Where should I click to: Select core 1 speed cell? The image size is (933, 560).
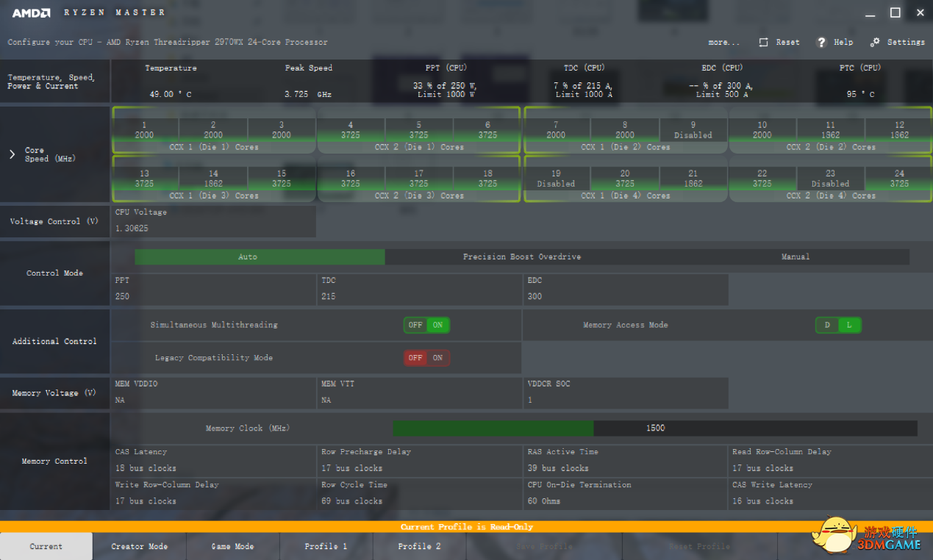click(x=145, y=130)
